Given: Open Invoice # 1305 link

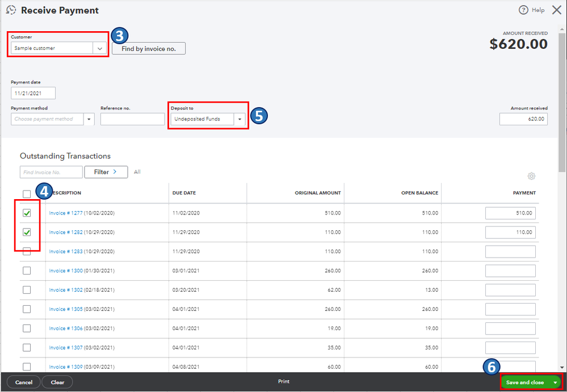Looking at the screenshot, I should [66, 309].
